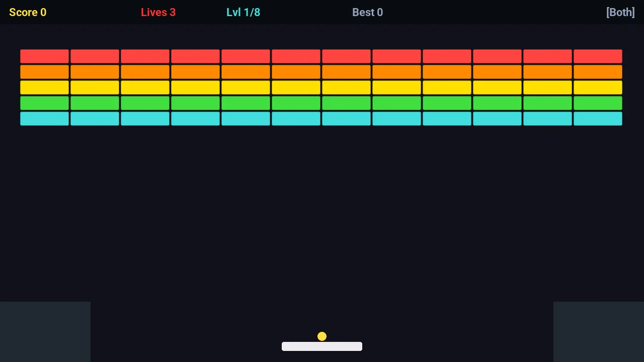Click the Best 0 score text
The image size is (644, 362).
coord(367,13)
